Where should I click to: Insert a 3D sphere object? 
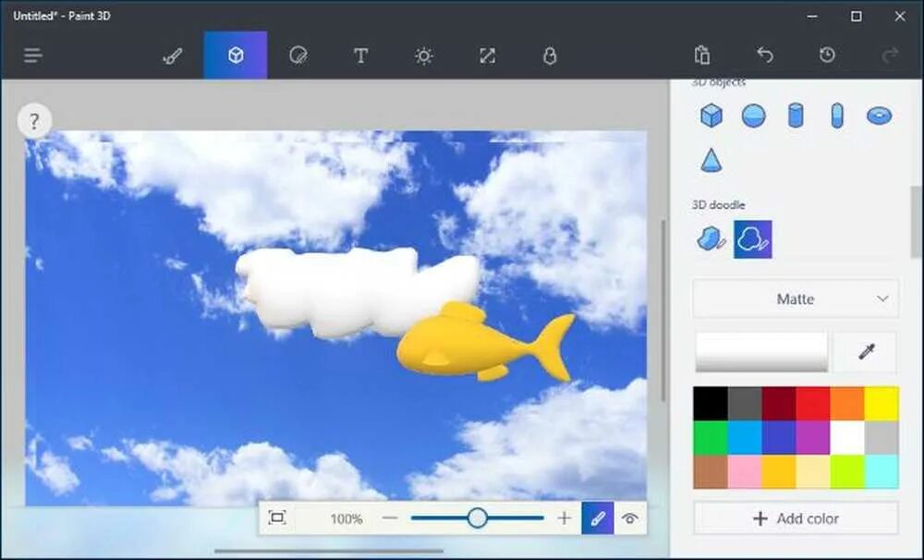(x=754, y=116)
